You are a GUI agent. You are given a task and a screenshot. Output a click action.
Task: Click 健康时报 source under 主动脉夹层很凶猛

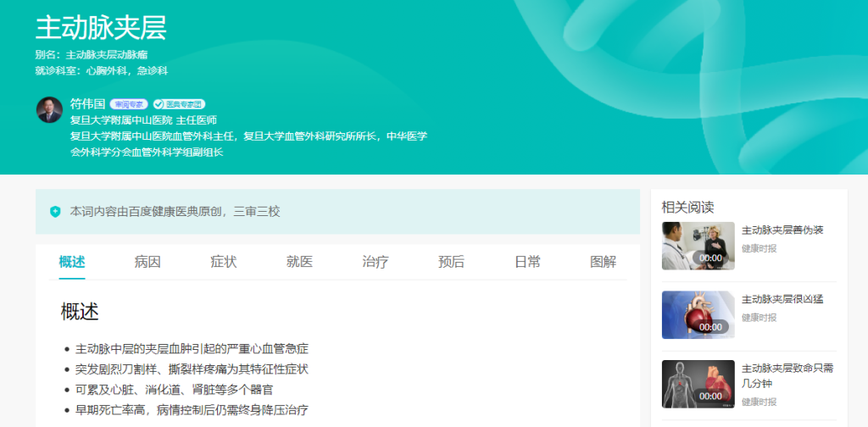click(759, 318)
